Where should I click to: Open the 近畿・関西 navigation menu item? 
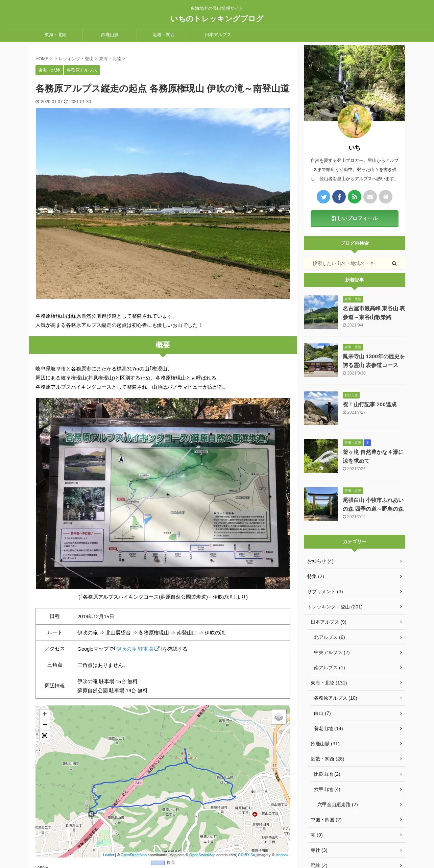(164, 35)
